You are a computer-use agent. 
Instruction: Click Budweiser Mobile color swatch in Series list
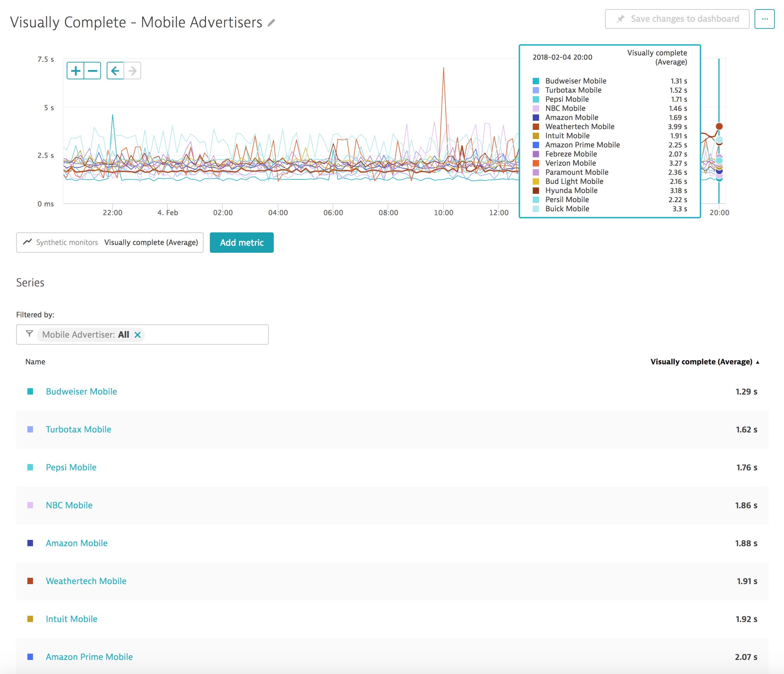pos(30,391)
